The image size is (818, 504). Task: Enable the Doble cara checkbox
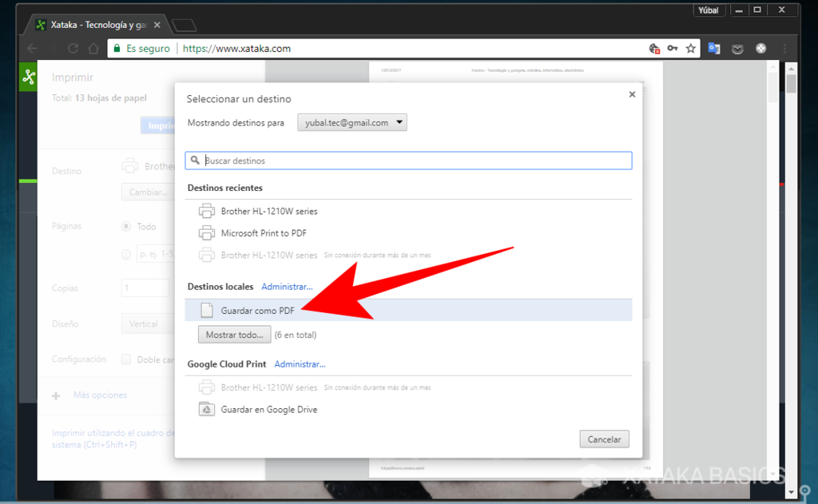pyautogui.click(x=125, y=359)
